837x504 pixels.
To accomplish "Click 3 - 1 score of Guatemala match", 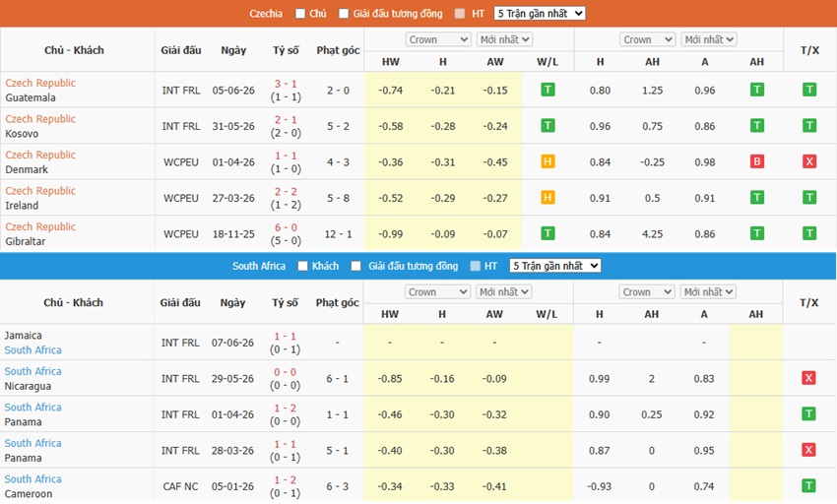I will [286, 84].
